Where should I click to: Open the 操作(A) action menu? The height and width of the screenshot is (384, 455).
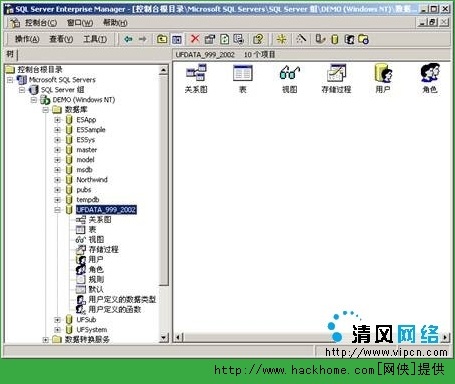(26, 39)
